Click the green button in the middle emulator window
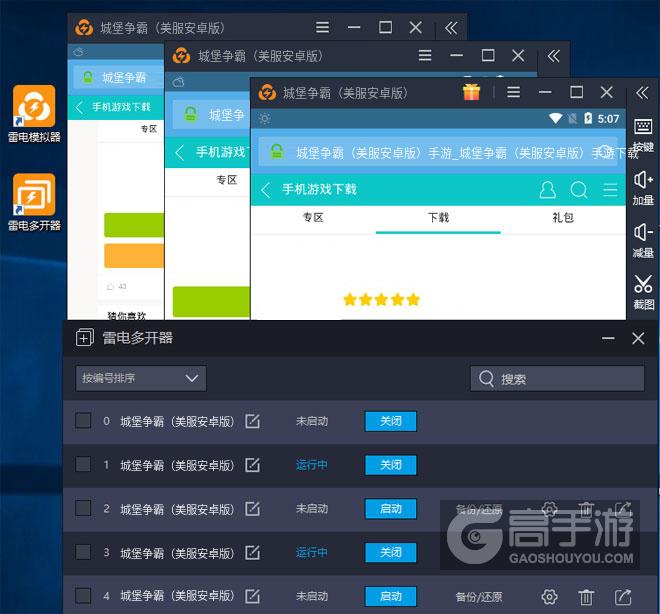The width and height of the screenshot is (660, 614). (x=211, y=301)
